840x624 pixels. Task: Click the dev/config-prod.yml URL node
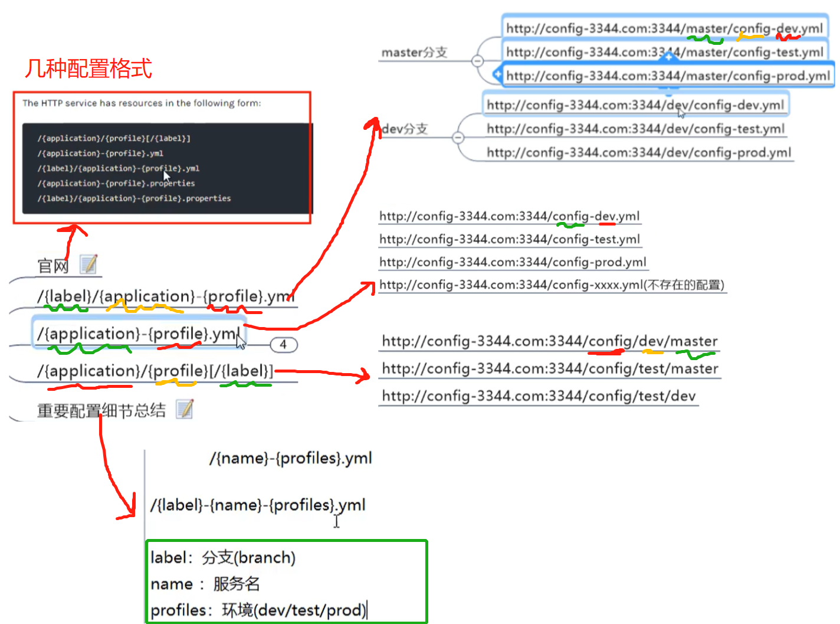click(x=639, y=152)
